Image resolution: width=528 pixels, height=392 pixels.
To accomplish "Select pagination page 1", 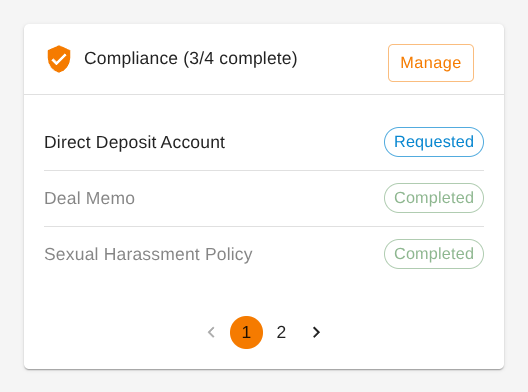I will click(x=246, y=332).
